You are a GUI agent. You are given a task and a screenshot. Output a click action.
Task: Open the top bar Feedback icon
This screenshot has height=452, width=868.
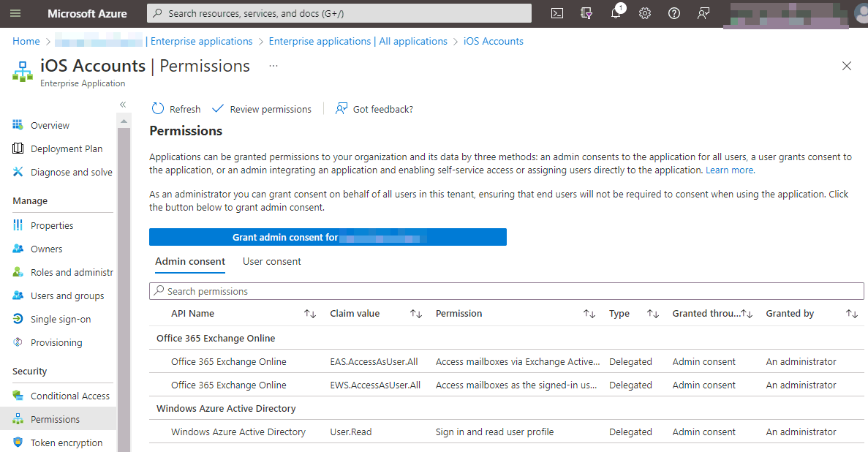pos(703,13)
